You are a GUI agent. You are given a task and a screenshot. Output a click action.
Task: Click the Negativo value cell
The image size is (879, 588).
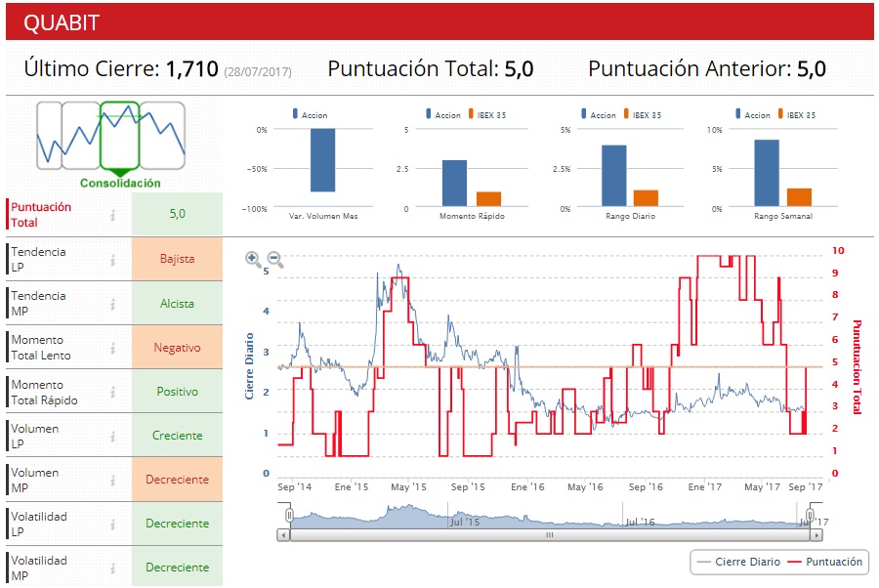pyautogui.click(x=177, y=348)
